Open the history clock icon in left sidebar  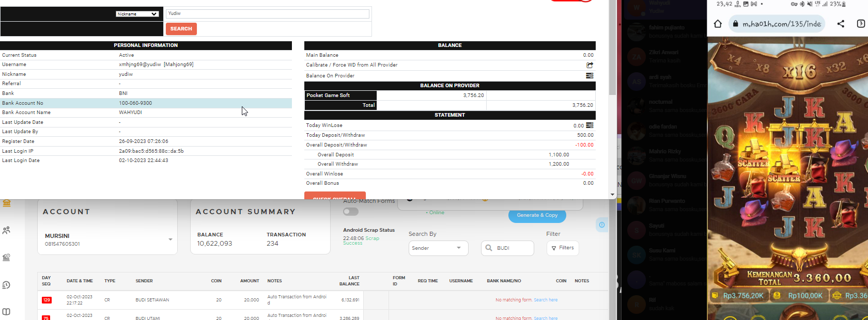7,285
